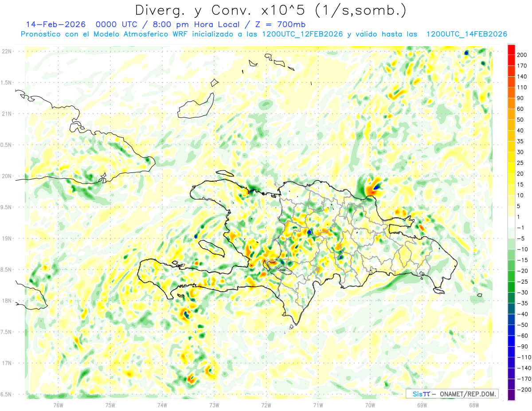532x411 pixels.
Task: Click the colorbar value 200
Action: click(x=522, y=55)
